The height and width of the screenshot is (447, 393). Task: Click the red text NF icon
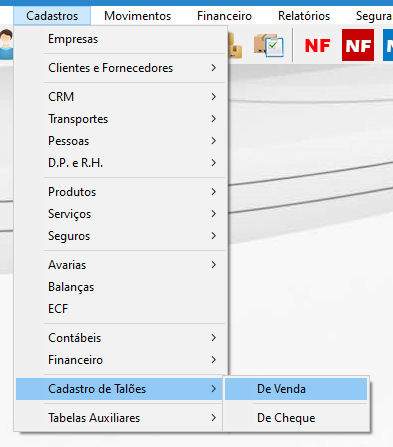(x=317, y=45)
